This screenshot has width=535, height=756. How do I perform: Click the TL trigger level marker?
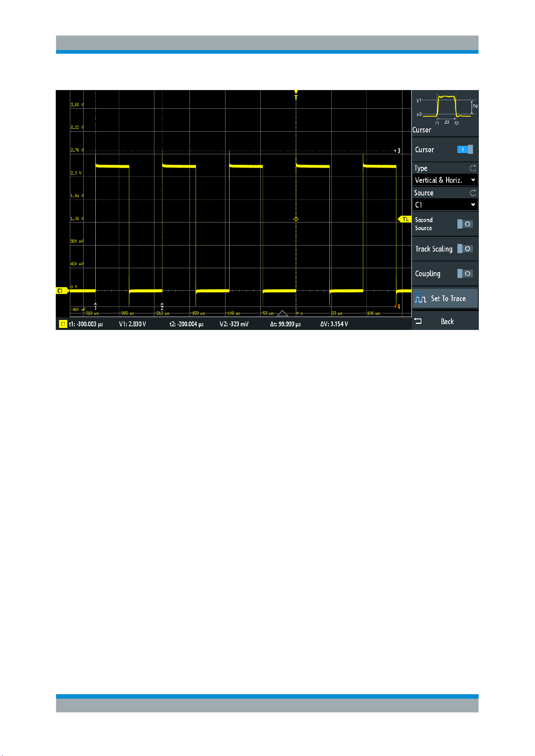[x=404, y=219]
